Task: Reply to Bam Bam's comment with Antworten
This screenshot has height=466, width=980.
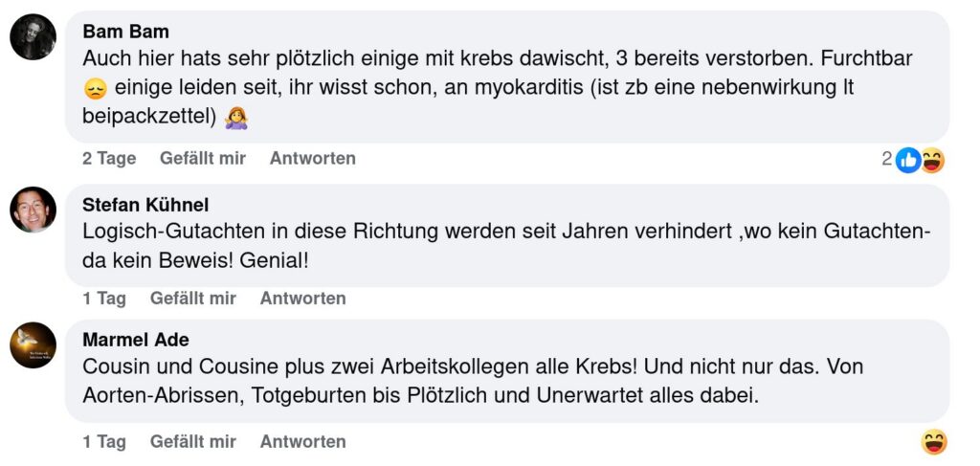Action: [312, 159]
